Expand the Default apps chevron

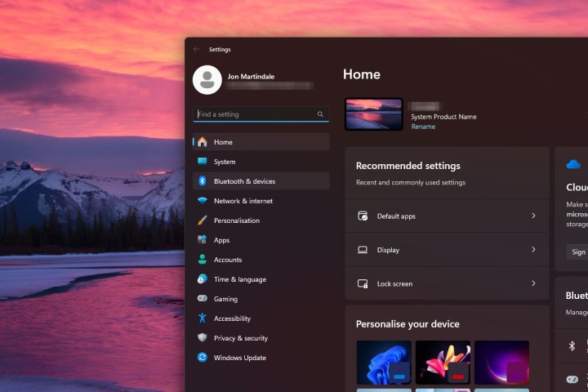click(533, 216)
